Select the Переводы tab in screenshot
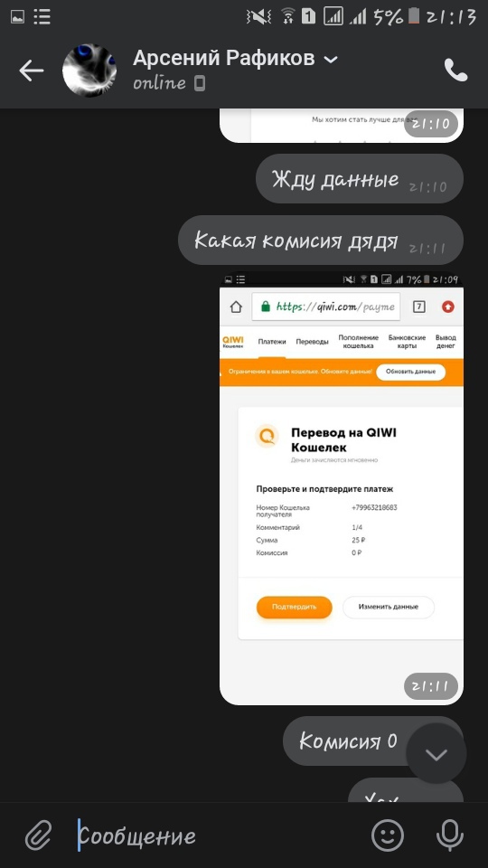 [312, 342]
